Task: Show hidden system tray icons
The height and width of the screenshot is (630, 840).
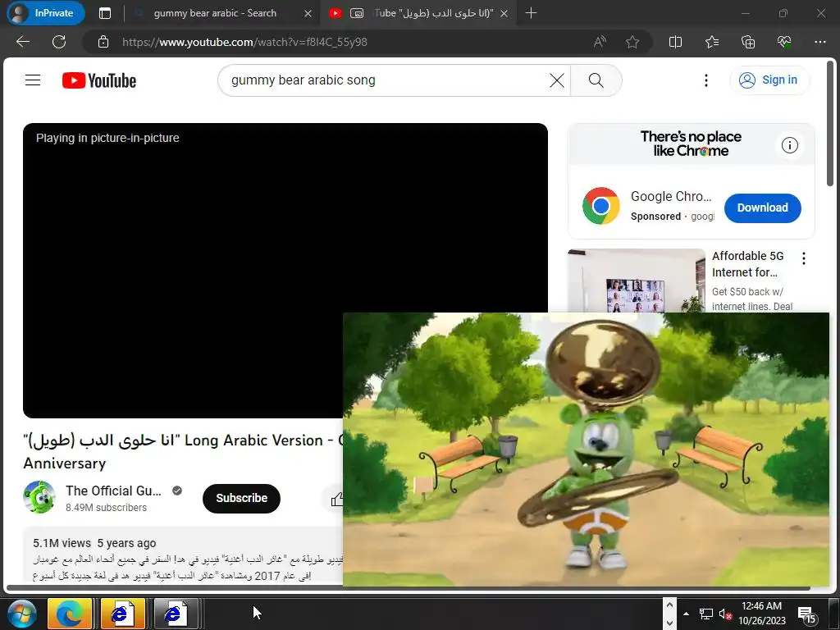Action: (x=686, y=614)
